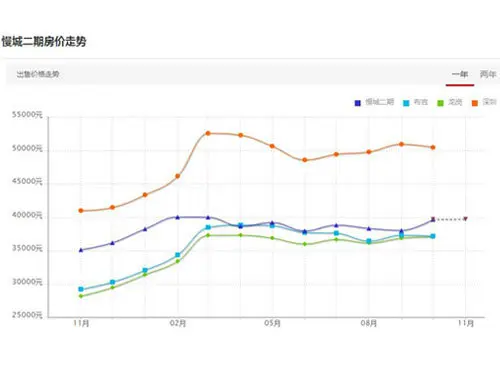Select the green 龙岗 point at first 11月
The height and width of the screenshot is (375, 500).
81,296
